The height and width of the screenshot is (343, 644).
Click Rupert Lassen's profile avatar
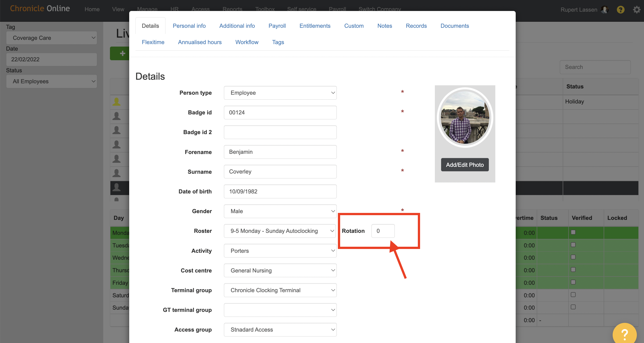pos(605,10)
